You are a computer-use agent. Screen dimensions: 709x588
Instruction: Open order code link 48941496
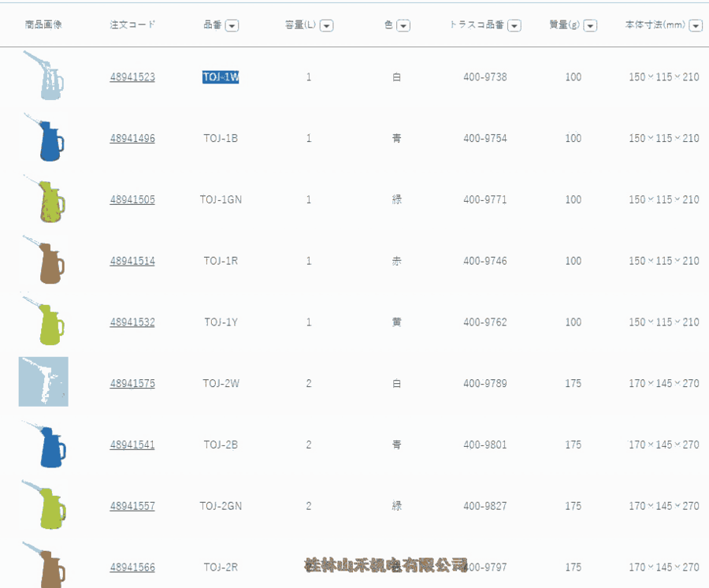pyautogui.click(x=132, y=139)
